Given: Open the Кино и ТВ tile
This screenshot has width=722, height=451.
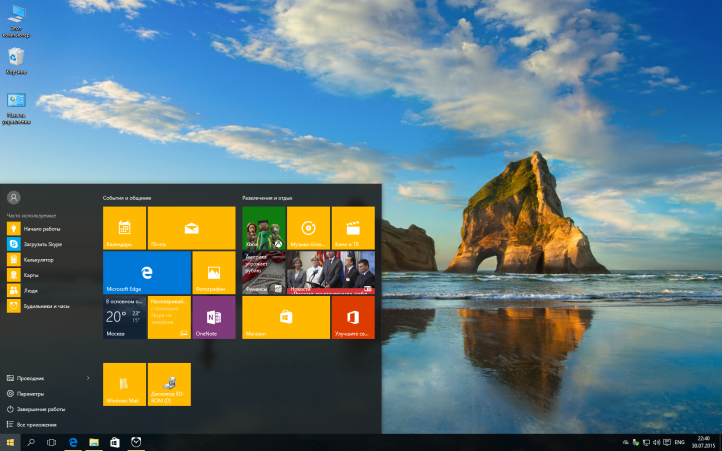Looking at the screenshot, I should point(353,228).
